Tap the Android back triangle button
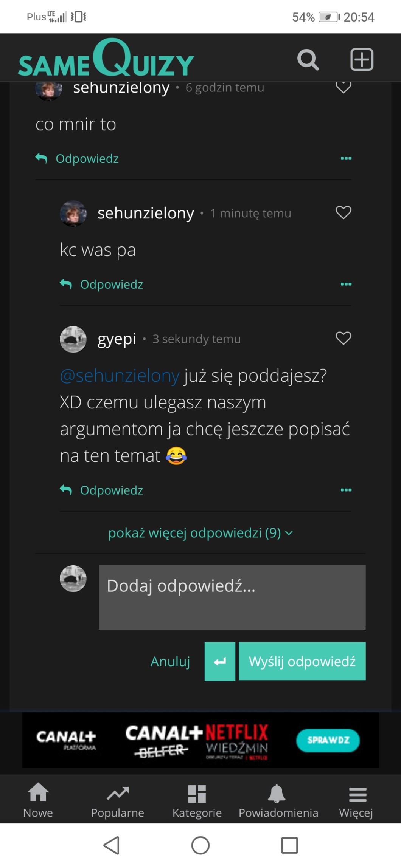 point(112,845)
